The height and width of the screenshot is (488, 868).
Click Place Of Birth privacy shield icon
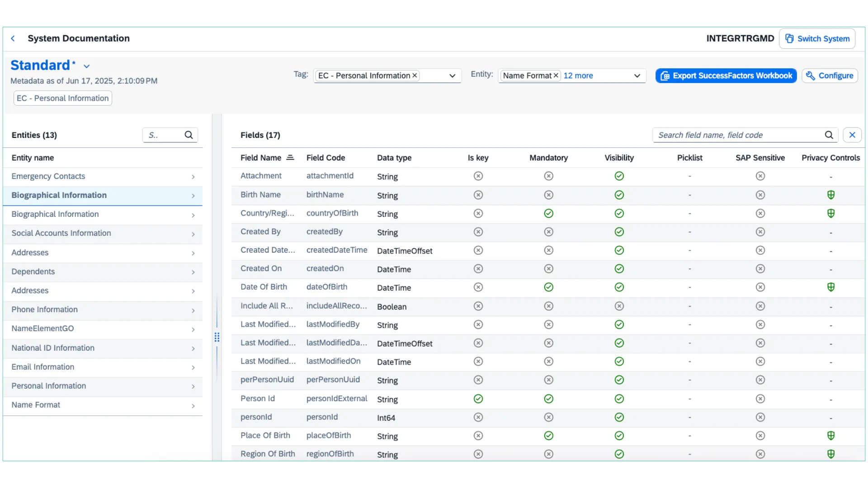click(830, 436)
